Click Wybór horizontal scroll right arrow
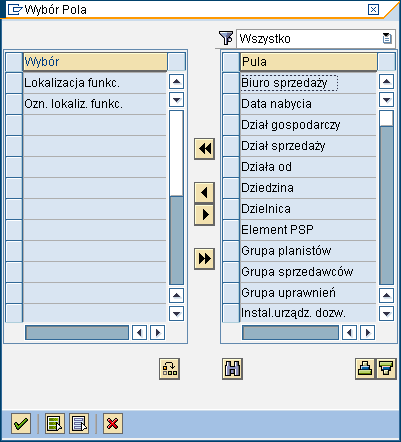This screenshot has width=401, height=442. click(158, 332)
